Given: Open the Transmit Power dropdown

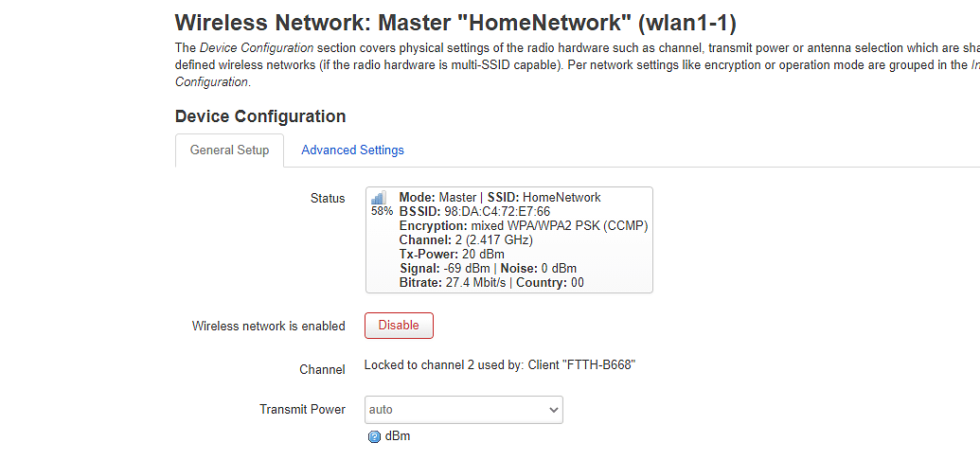Looking at the screenshot, I should [x=464, y=410].
